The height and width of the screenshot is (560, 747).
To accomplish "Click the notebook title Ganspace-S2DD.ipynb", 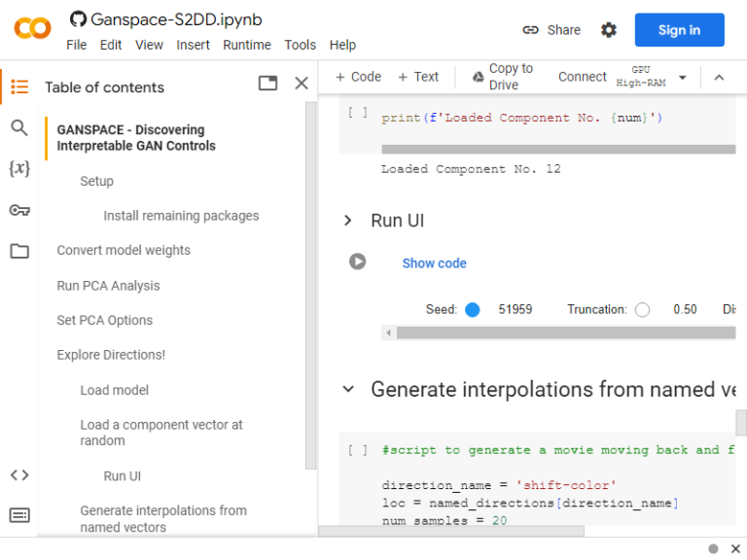I will tap(176, 19).
